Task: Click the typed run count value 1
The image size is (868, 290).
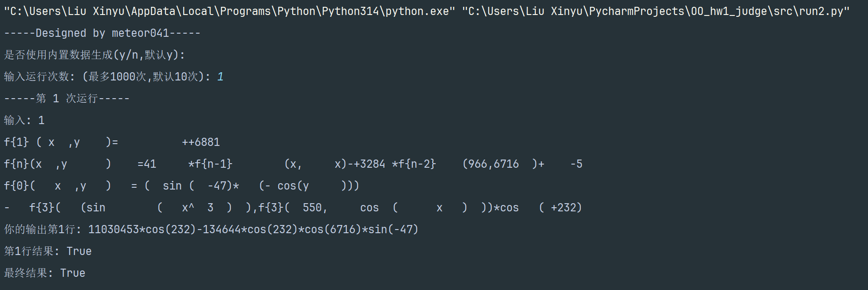Action: [x=220, y=77]
